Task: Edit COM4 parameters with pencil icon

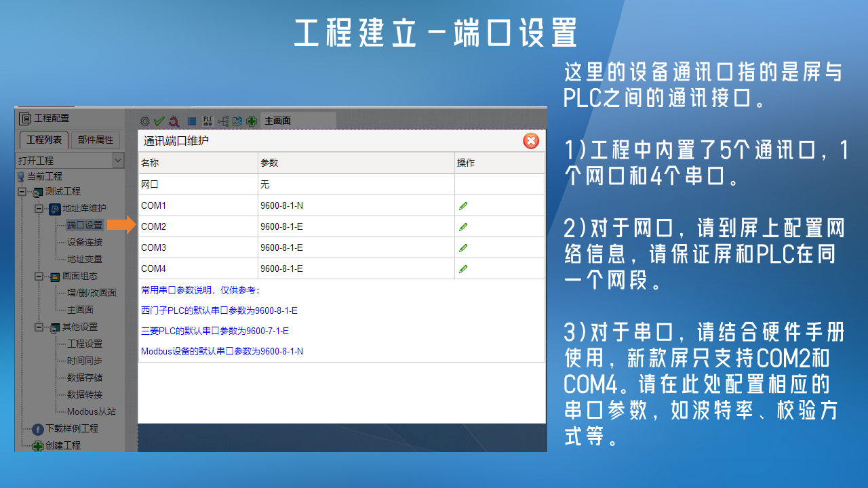Action: (463, 268)
